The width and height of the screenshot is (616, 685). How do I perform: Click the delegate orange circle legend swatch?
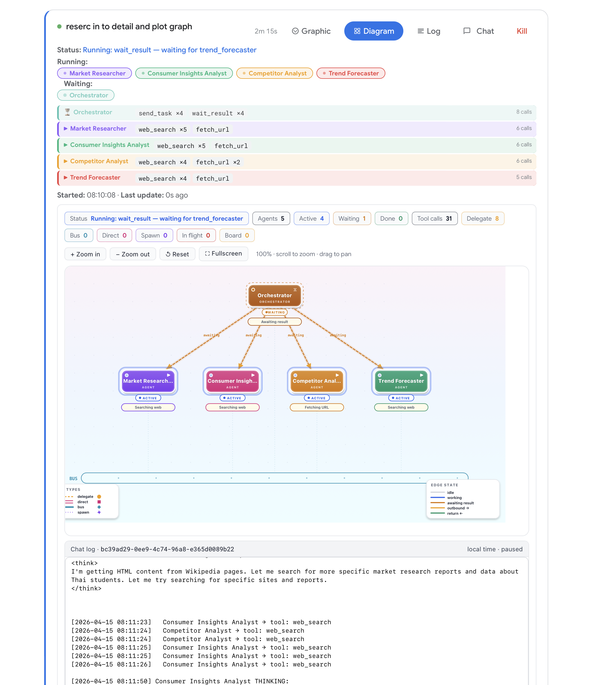(99, 497)
